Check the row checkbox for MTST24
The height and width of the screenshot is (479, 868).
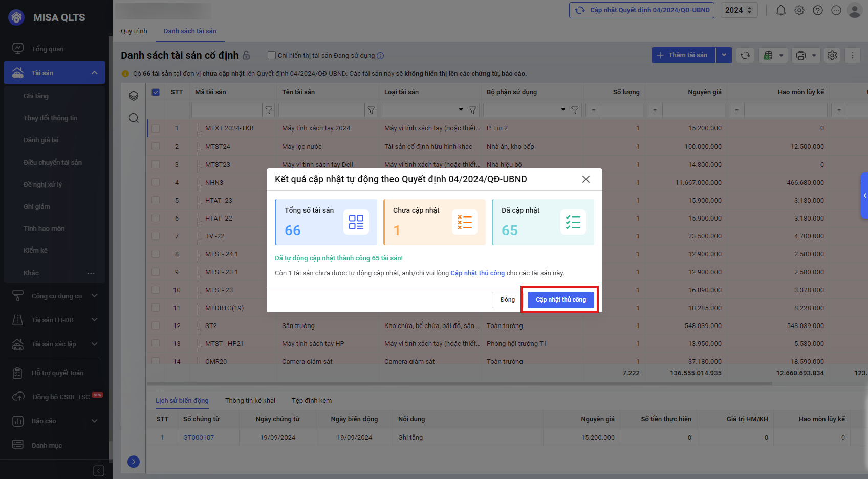pos(156,147)
